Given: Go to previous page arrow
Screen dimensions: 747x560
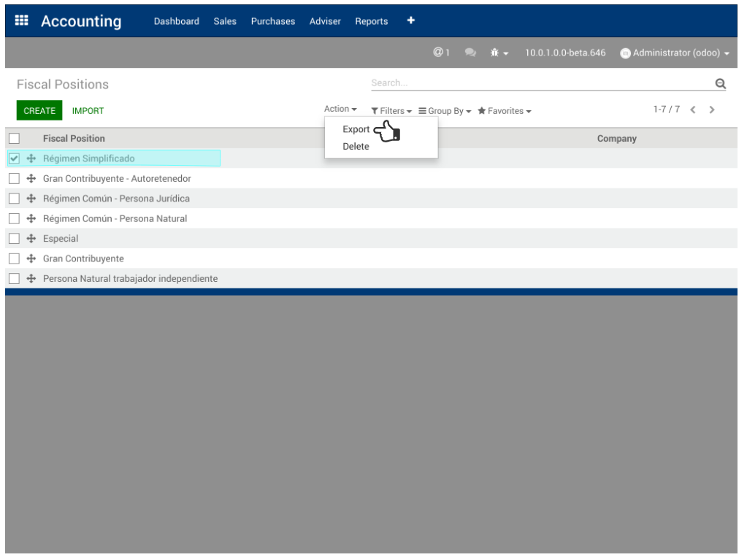Looking at the screenshot, I should point(693,110).
